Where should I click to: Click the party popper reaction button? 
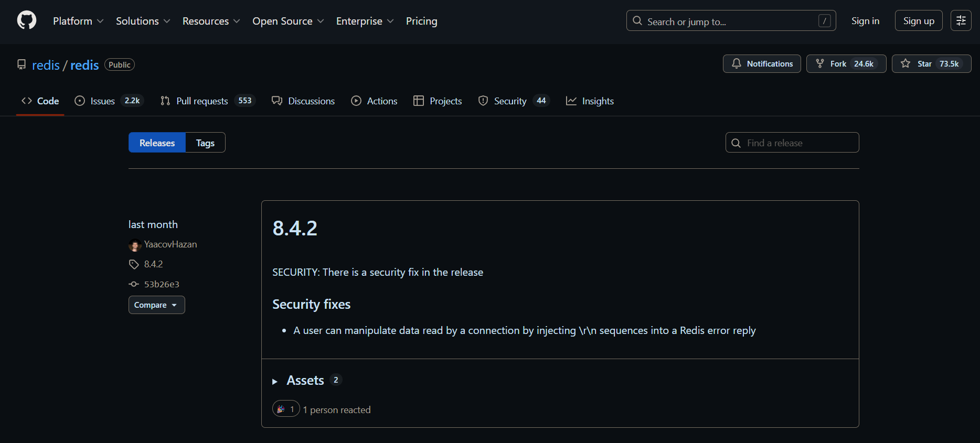(x=286, y=409)
